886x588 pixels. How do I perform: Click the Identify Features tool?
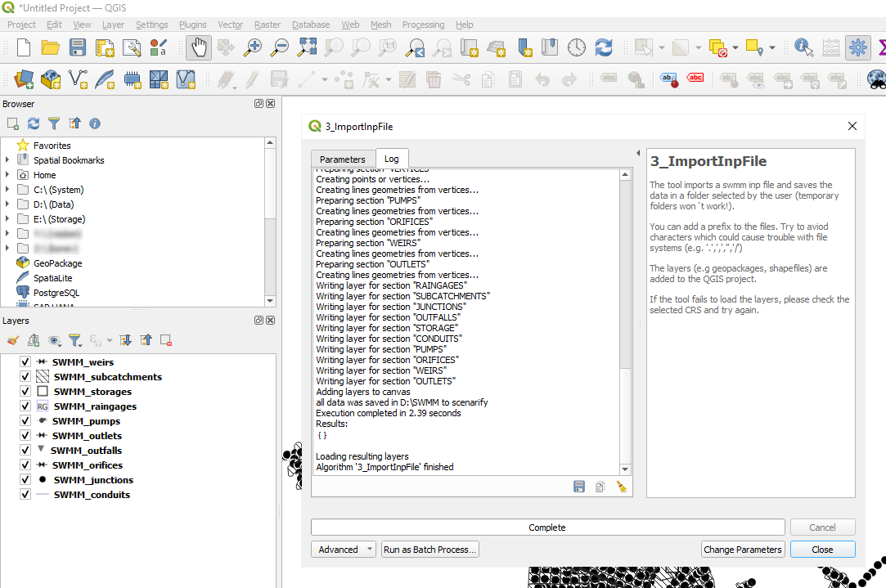pos(803,47)
